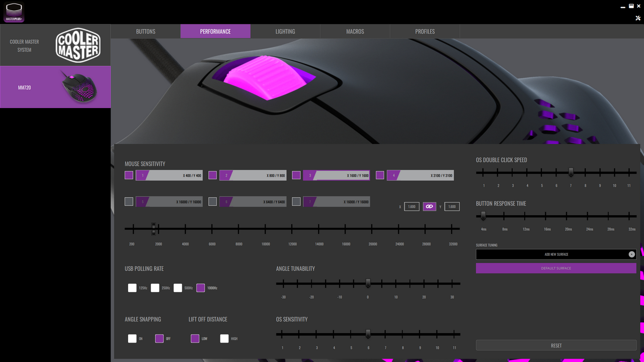Toggle DPI level 4 checkbox
This screenshot has height=362, width=644.
[380, 175]
